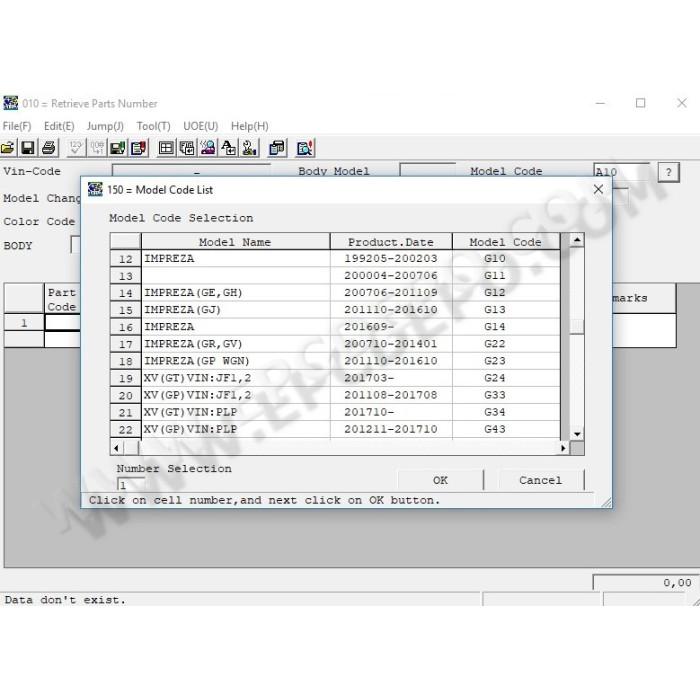Click the calculator clipboard toolbar icon
This screenshot has width=700, height=700.
click(x=277, y=148)
